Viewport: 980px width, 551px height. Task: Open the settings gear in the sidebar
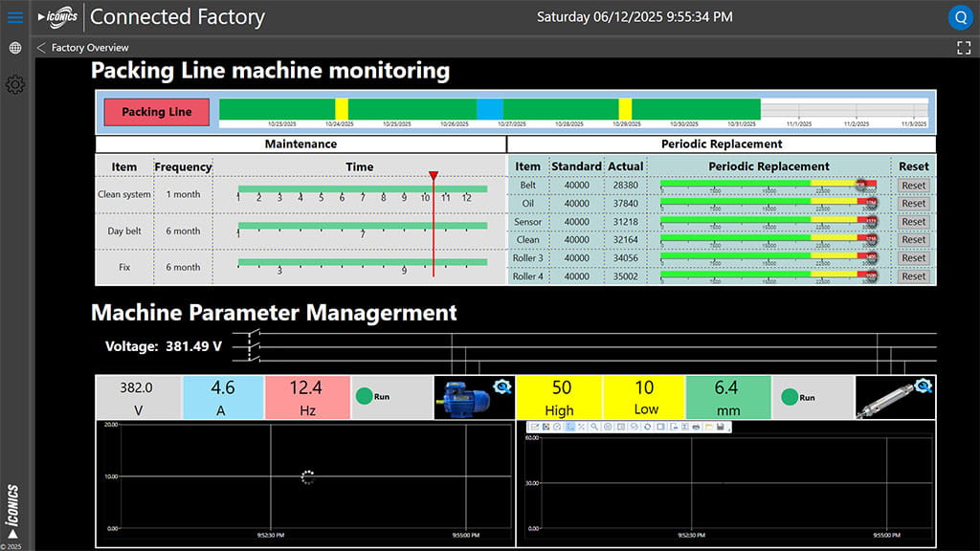pyautogui.click(x=15, y=85)
